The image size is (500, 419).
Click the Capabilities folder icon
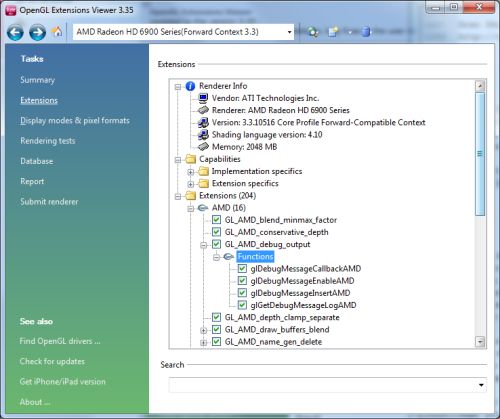point(190,159)
